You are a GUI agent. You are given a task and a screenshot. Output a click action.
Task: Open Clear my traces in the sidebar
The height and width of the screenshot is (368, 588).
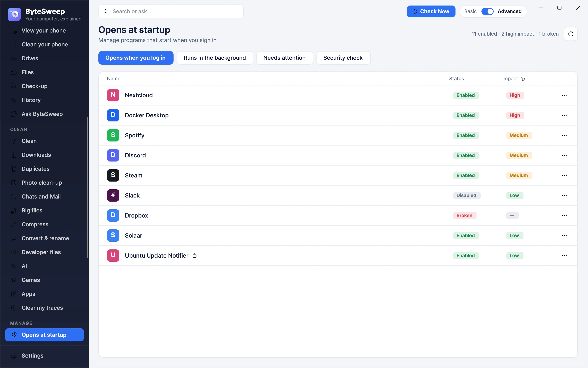[45, 308]
